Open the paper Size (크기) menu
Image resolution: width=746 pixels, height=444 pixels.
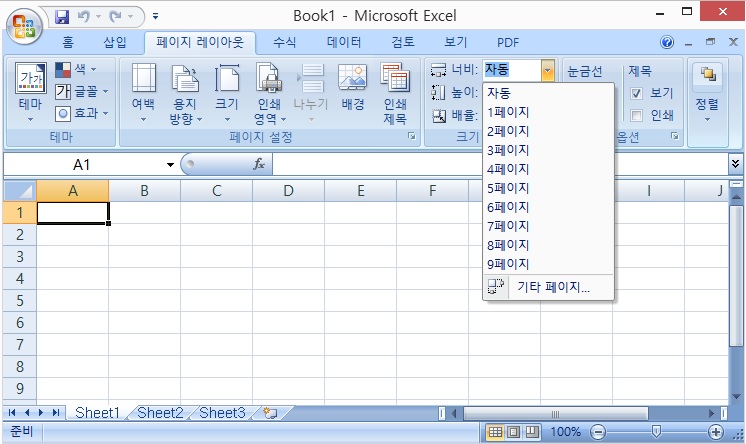tap(227, 92)
